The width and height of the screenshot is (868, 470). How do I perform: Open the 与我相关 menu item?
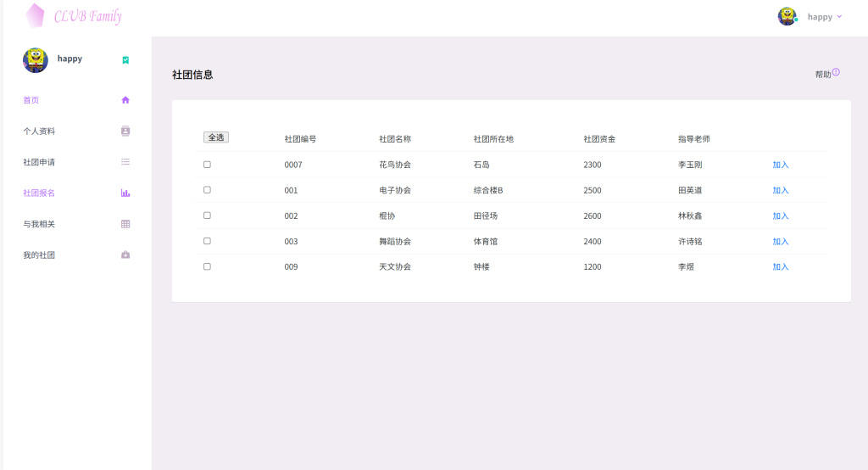[x=39, y=224]
